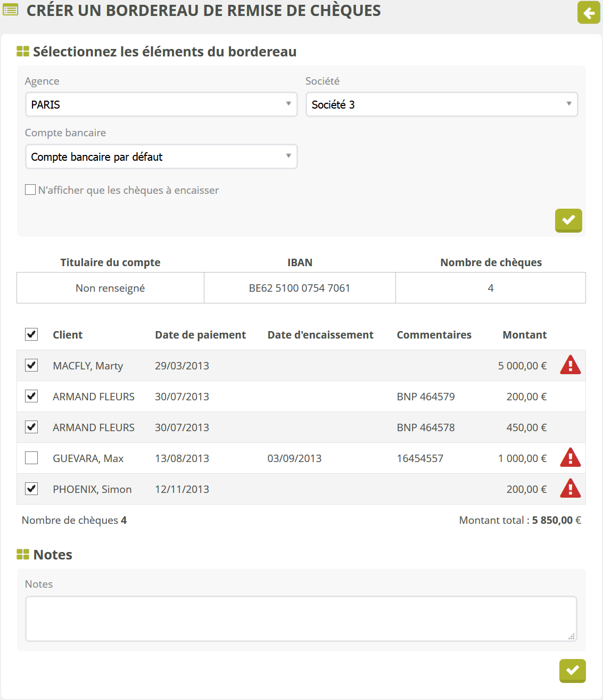
Task: Click the list icon beside the page title
Action: point(10,10)
